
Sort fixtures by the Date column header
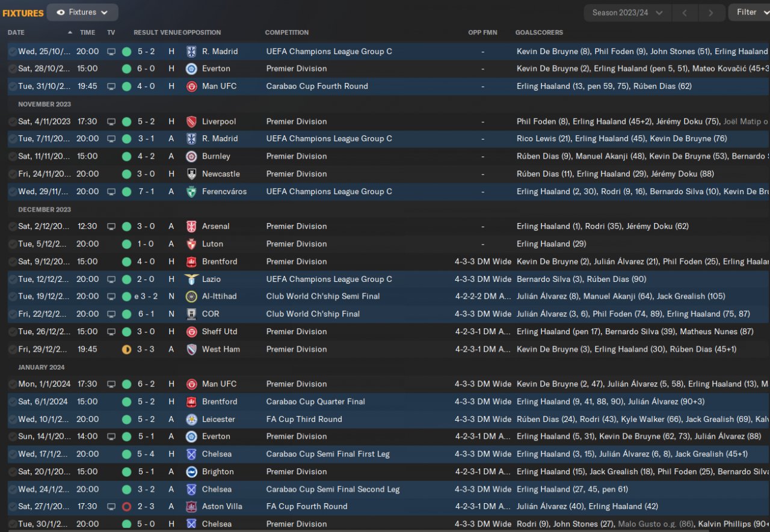click(x=16, y=32)
